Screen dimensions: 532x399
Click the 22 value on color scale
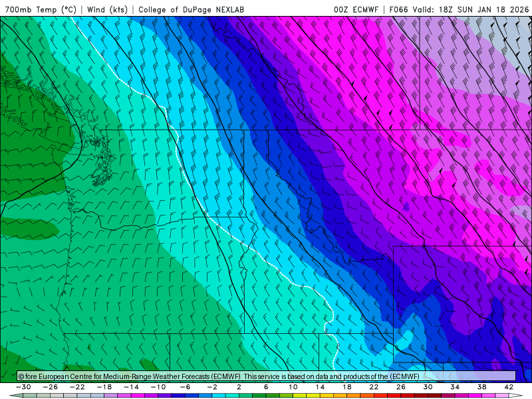pyautogui.click(x=374, y=387)
